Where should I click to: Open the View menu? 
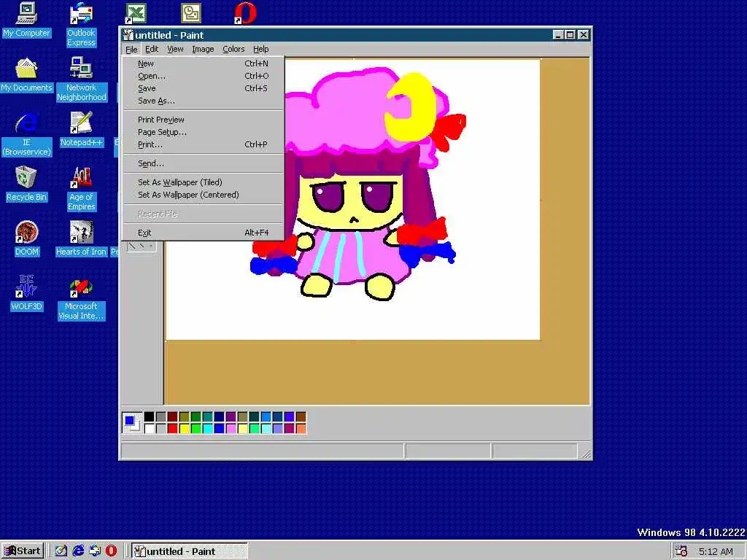coord(175,49)
